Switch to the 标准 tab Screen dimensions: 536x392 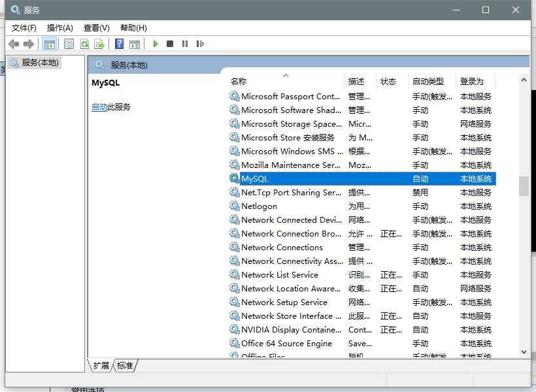click(125, 365)
